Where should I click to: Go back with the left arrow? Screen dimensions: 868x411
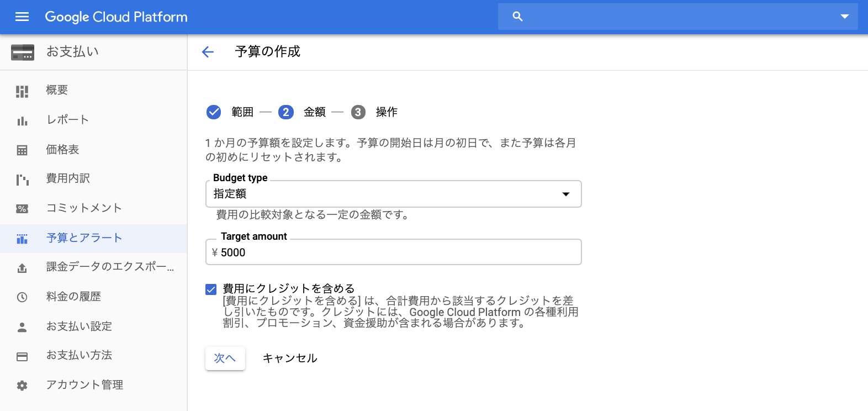(208, 52)
